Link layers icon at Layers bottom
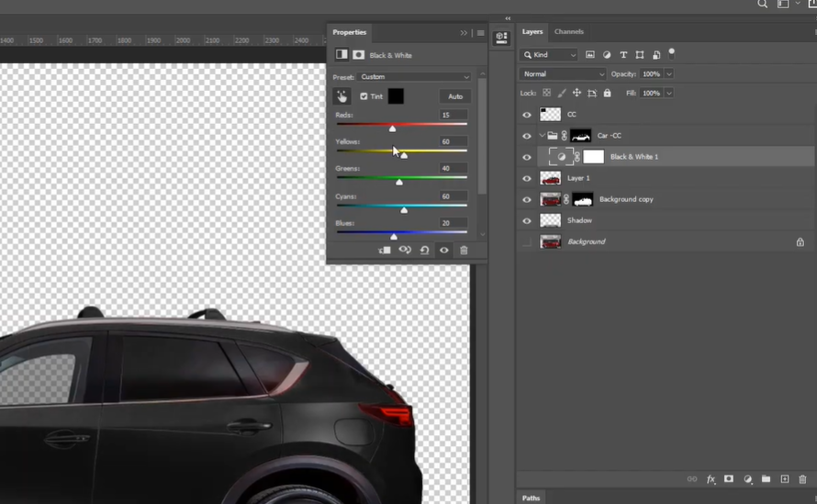Viewport: 817px width, 504px height. pos(692,479)
